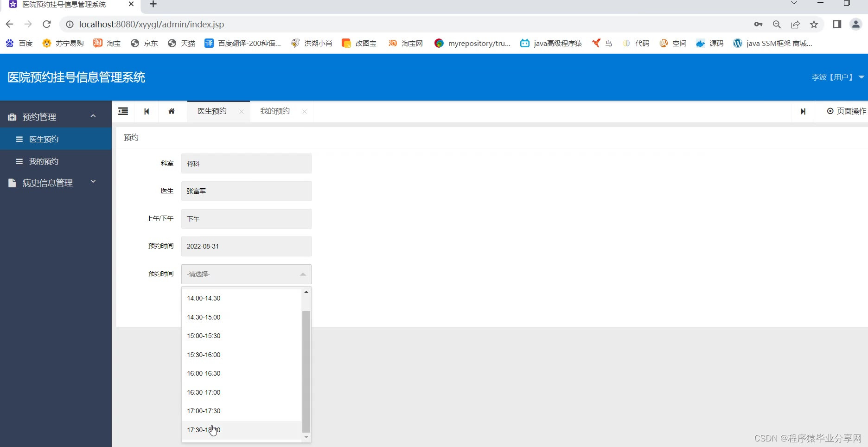This screenshot has height=447, width=868.
Task: Open the 苏宁易购 bookmark
Action: [63, 43]
